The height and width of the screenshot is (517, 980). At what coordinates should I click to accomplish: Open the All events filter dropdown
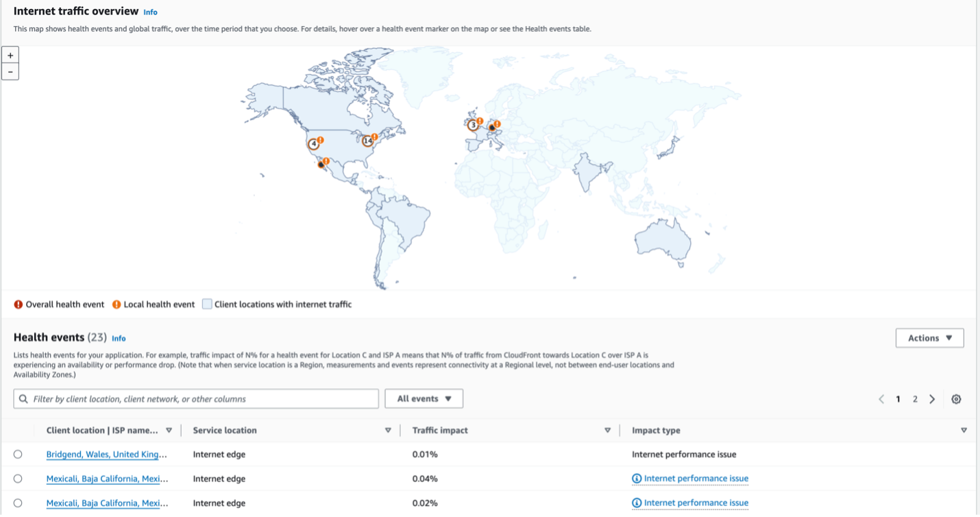tap(424, 398)
